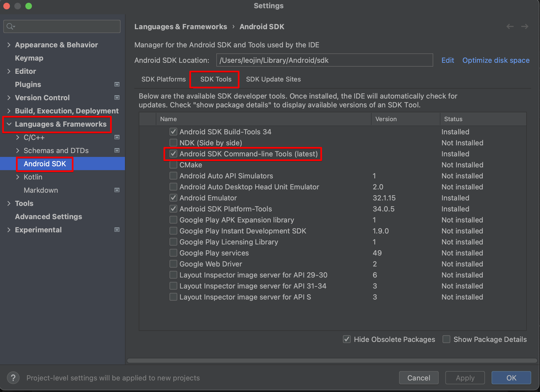Enable the NDK (Side by side) checkbox
The height and width of the screenshot is (392, 540).
(x=173, y=143)
